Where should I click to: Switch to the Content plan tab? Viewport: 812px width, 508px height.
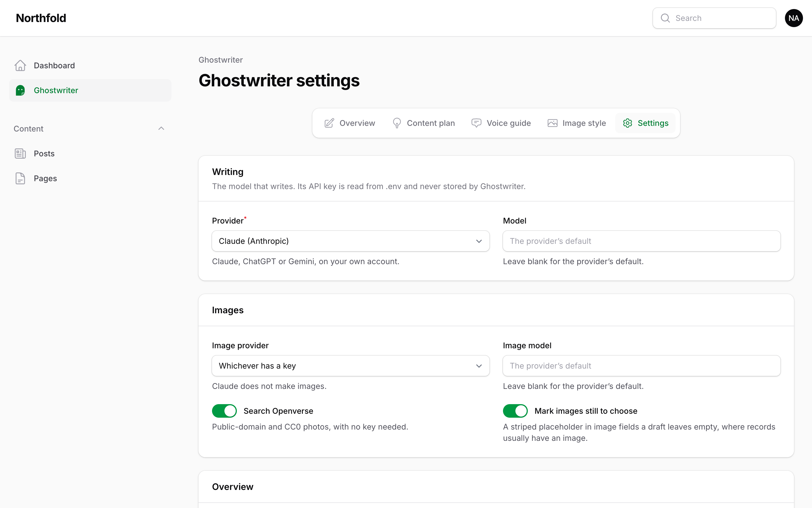[423, 123]
